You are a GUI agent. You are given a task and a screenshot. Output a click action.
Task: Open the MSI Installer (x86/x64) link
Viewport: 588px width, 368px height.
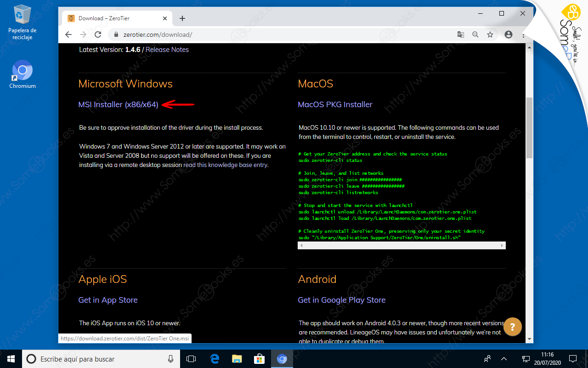(119, 104)
